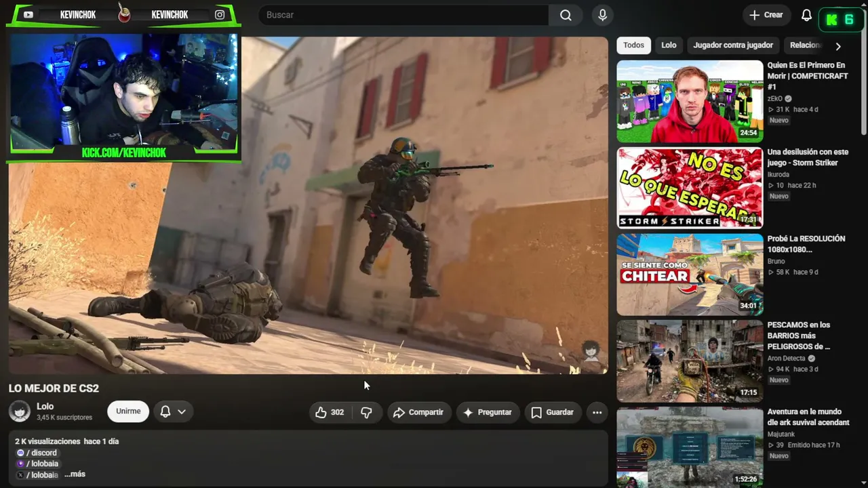This screenshot has height=488, width=868.
Task: Visit the zEkO channel name
Action: [x=775, y=99]
